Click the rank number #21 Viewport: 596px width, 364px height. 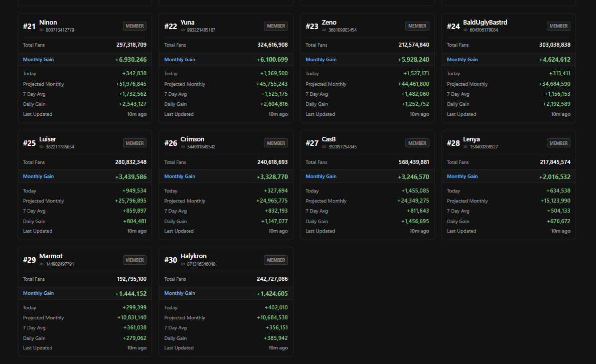coord(29,26)
